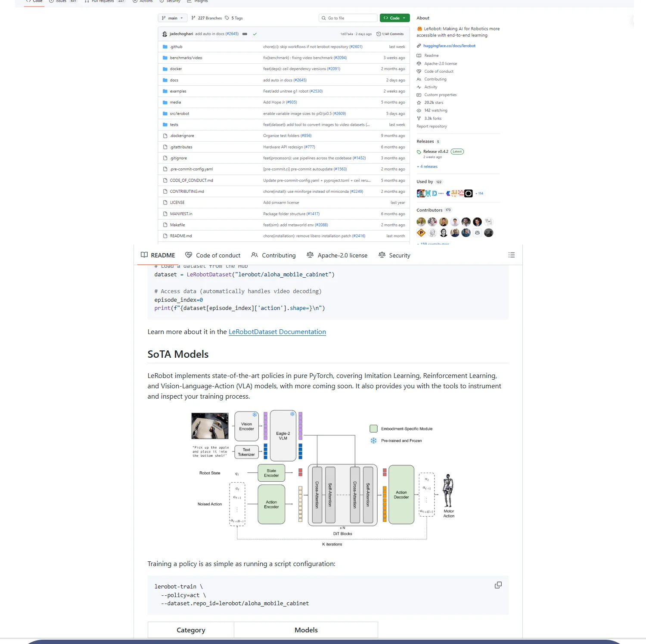Viewport: 646px width, 644px height.
Task: Open the huggingface.co/docs/lerobot link
Action: point(449,46)
